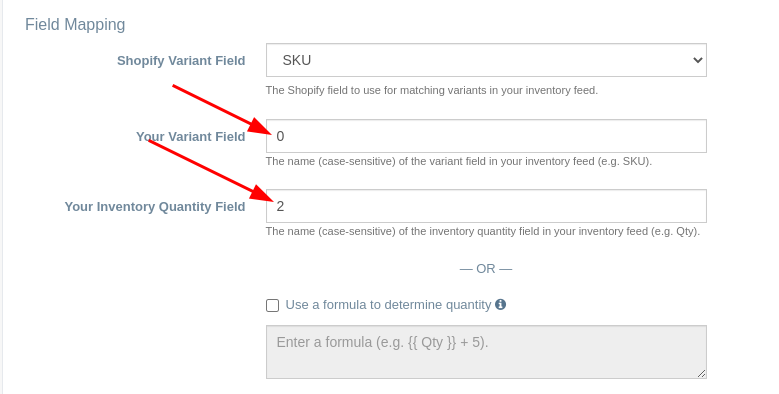The image size is (779, 394).
Task: Click help text mentioning e.g. Qty
Action: coord(483,232)
